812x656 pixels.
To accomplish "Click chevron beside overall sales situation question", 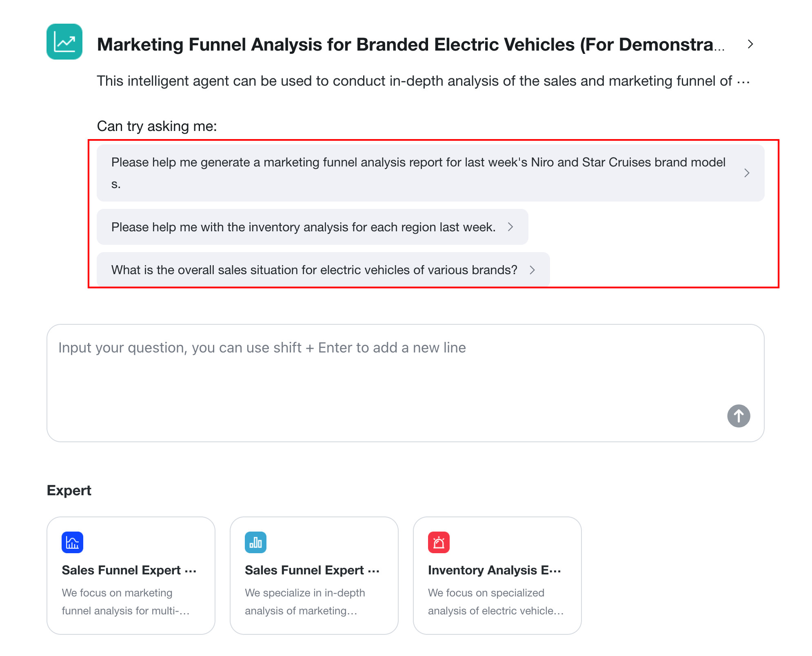I will pos(532,270).
